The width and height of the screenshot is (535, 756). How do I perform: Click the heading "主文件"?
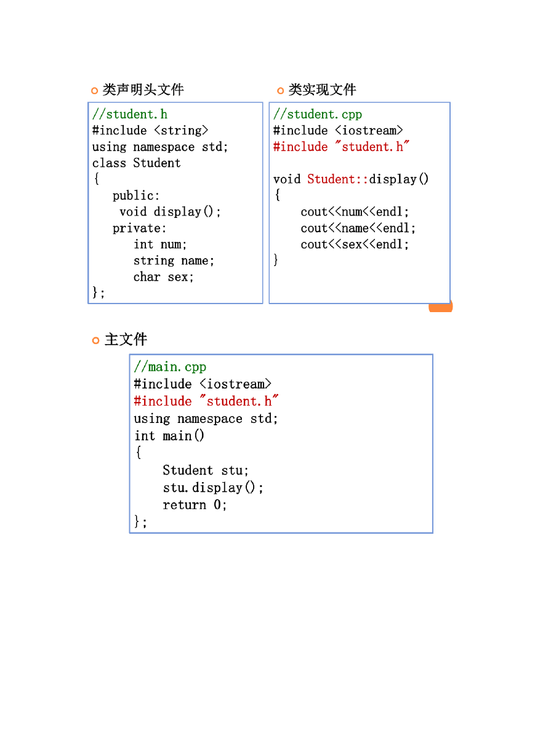(126, 340)
